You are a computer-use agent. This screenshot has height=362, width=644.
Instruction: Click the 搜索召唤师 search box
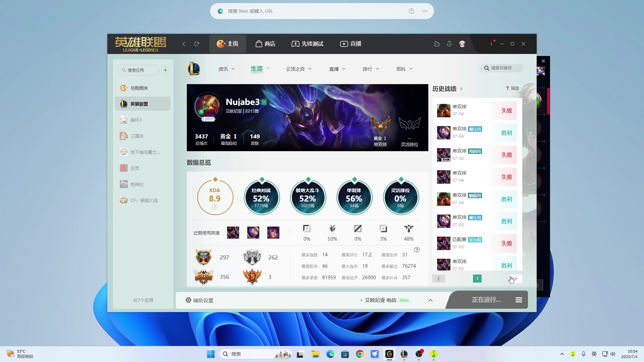coord(501,68)
